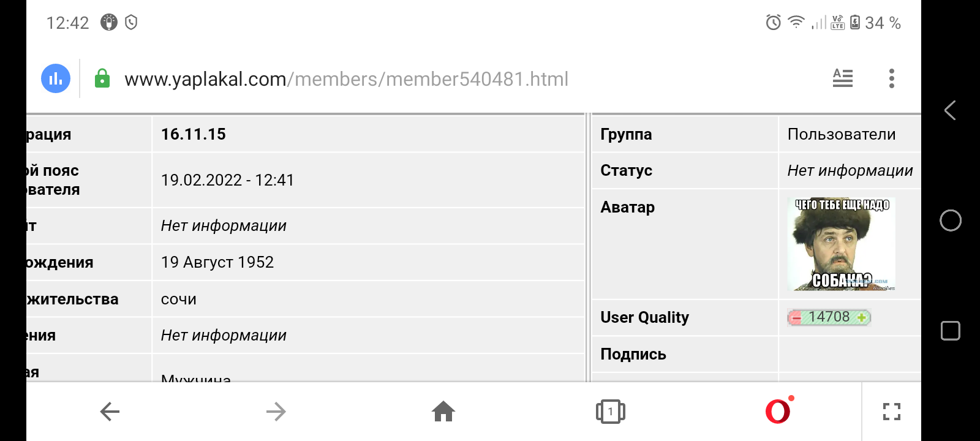Click the 14708 User Quality value
This screenshot has height=441, width=980.
[829, 317]
